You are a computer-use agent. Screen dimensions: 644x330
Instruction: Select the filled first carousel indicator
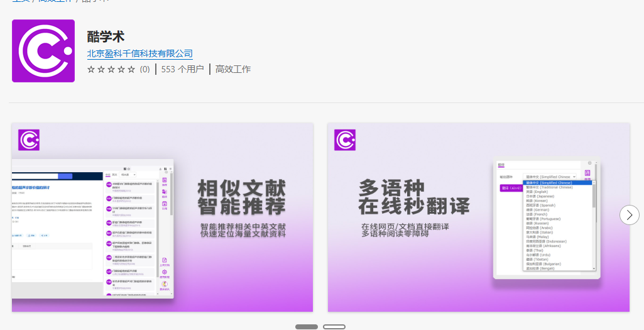pyautogui.click(x=307, y=327)
